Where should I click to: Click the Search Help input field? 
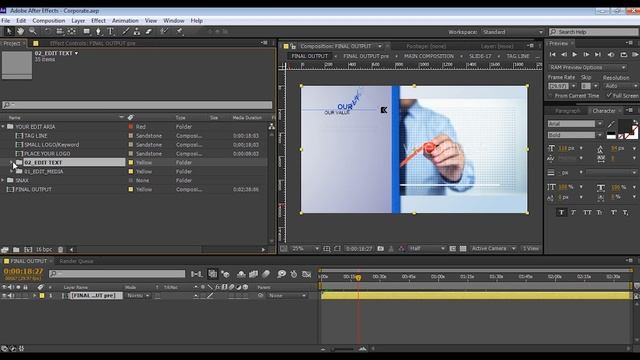[x=593, y=32]
